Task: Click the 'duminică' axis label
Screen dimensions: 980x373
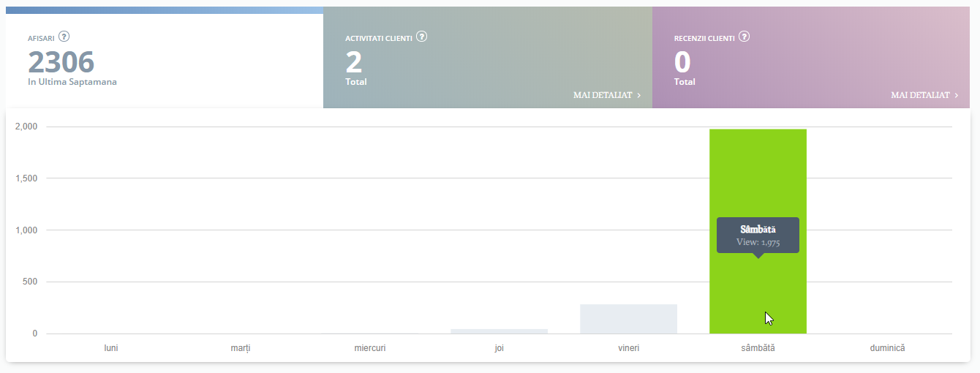Action: pos(887,348)
